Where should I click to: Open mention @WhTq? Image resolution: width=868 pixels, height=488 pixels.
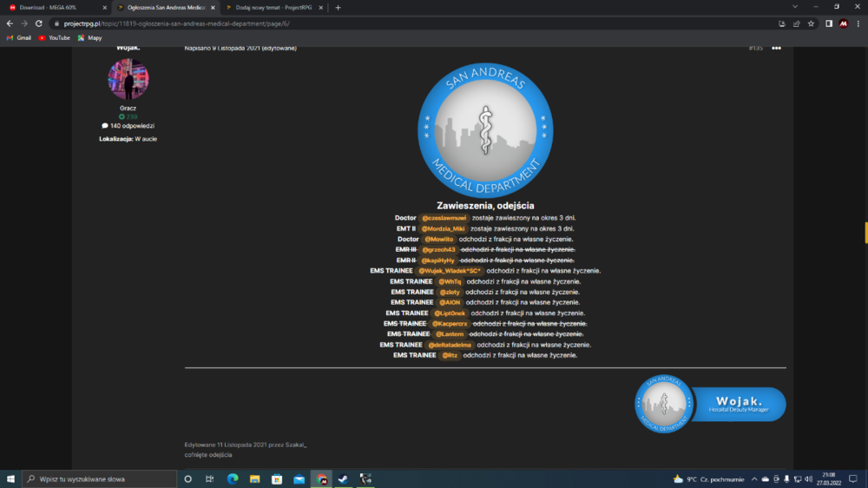450,281
